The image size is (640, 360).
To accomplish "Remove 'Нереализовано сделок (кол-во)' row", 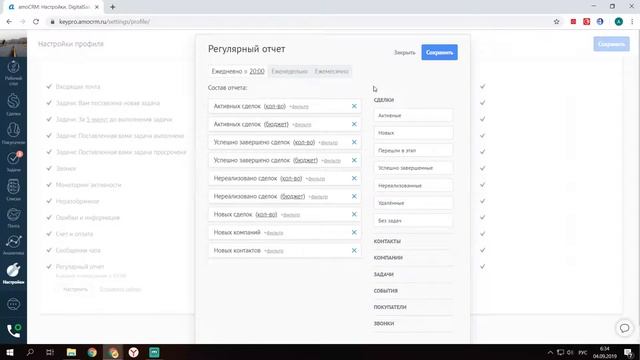I will (354, 178).
